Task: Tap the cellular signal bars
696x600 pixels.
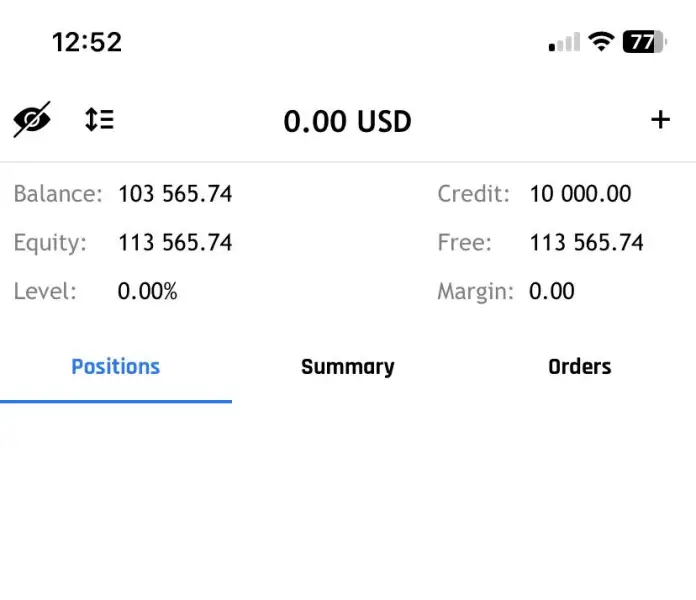Action: point(564,42)
